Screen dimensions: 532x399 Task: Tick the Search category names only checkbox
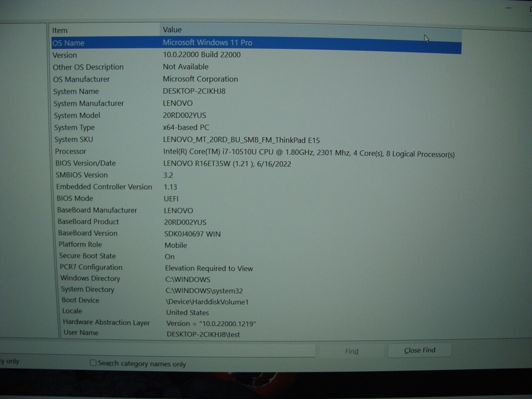(x=93, y=363)
